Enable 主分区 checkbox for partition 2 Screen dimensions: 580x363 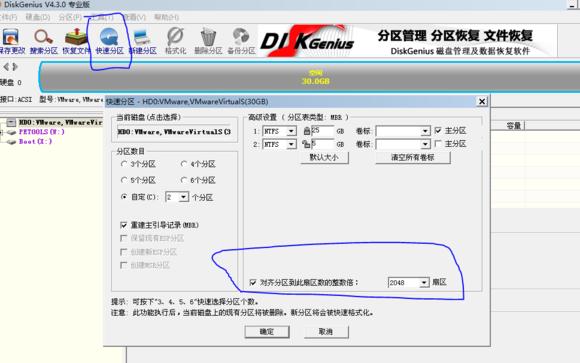point(438,144)
